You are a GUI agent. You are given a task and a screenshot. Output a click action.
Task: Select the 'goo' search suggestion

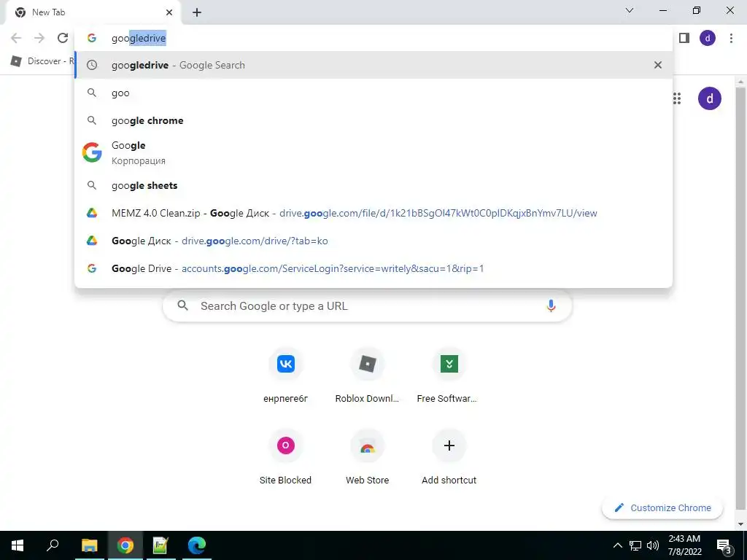coord(374,93)
